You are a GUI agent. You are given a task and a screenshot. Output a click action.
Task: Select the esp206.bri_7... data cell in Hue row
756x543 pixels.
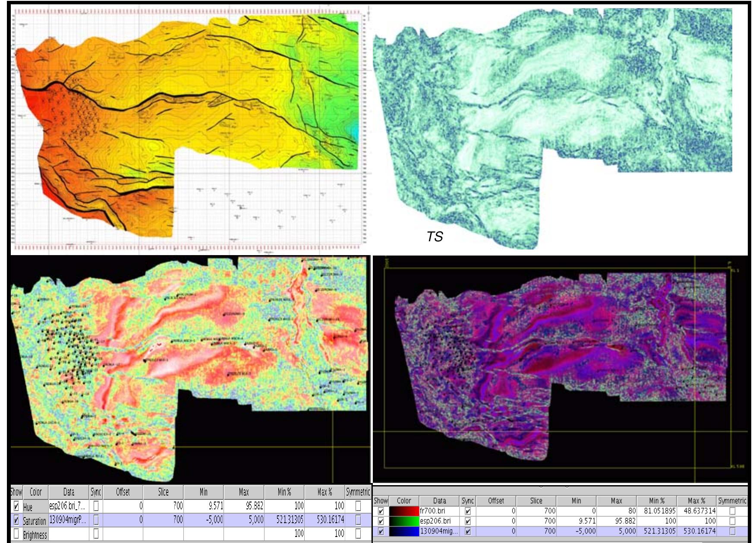coord(69,506)
